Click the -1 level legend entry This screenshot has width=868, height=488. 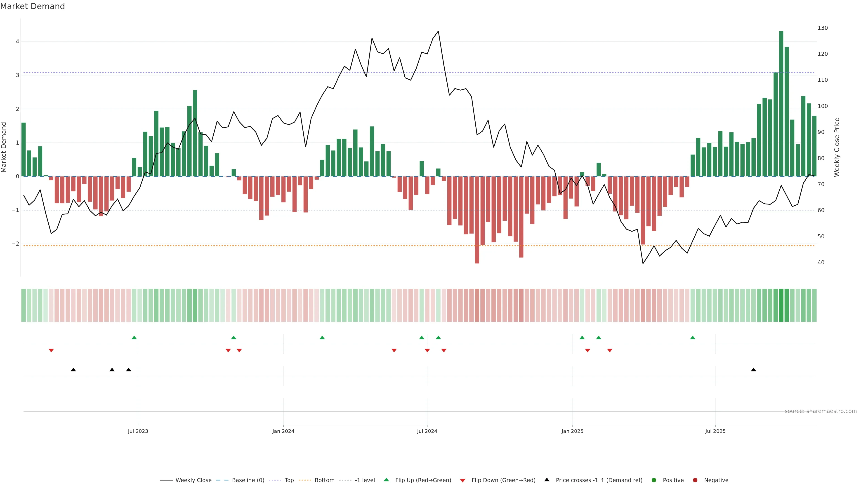tap(365, 480)
